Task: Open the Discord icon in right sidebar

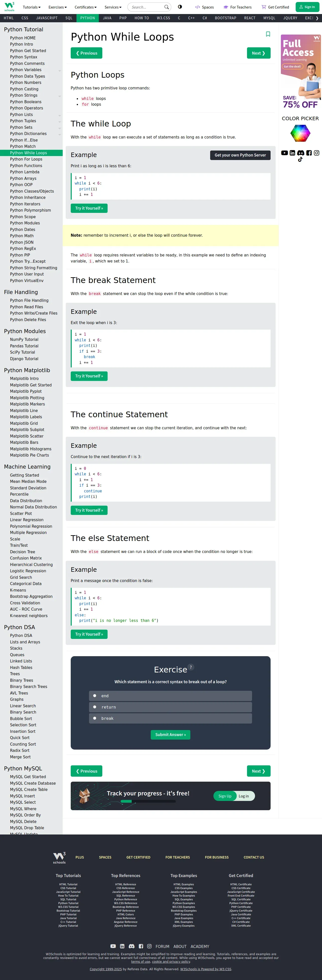Action: click(301, 153)
